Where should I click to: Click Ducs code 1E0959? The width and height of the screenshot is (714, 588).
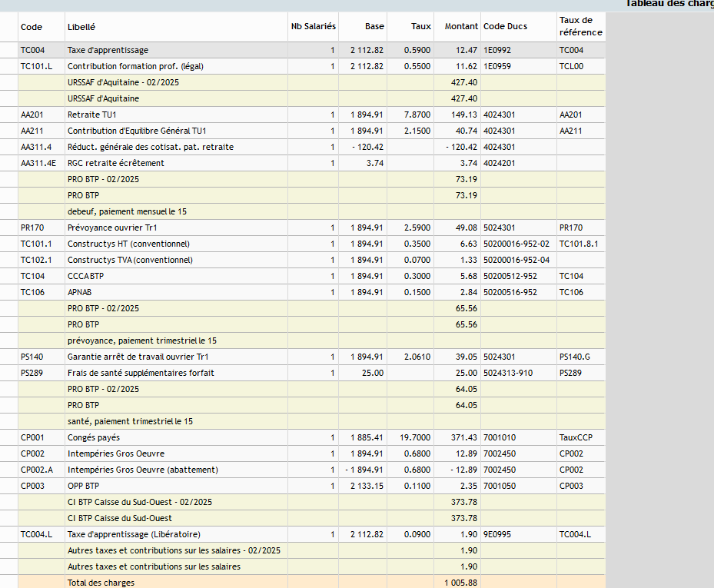click(x=497, y=67)
